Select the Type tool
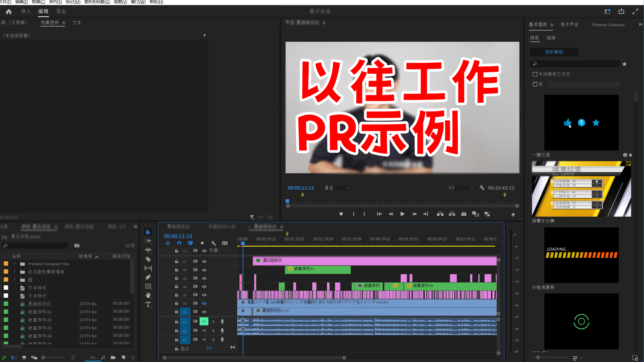The width and height of the screenshot is (644, 362). coord(148,304)
